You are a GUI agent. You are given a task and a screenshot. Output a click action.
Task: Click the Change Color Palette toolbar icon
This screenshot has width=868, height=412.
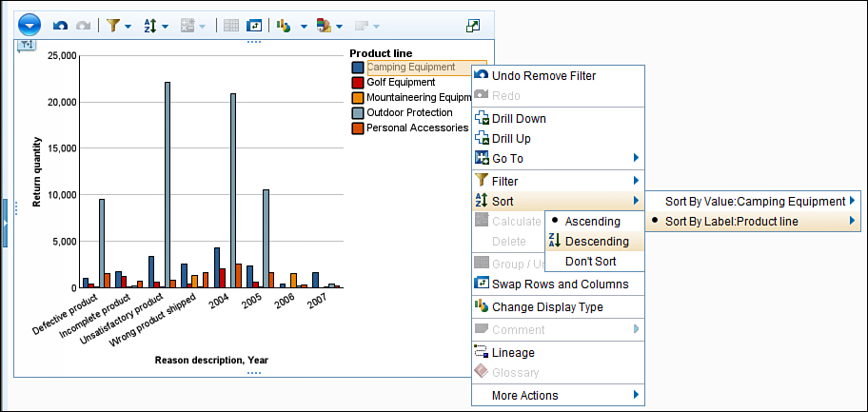pos(324,26)
